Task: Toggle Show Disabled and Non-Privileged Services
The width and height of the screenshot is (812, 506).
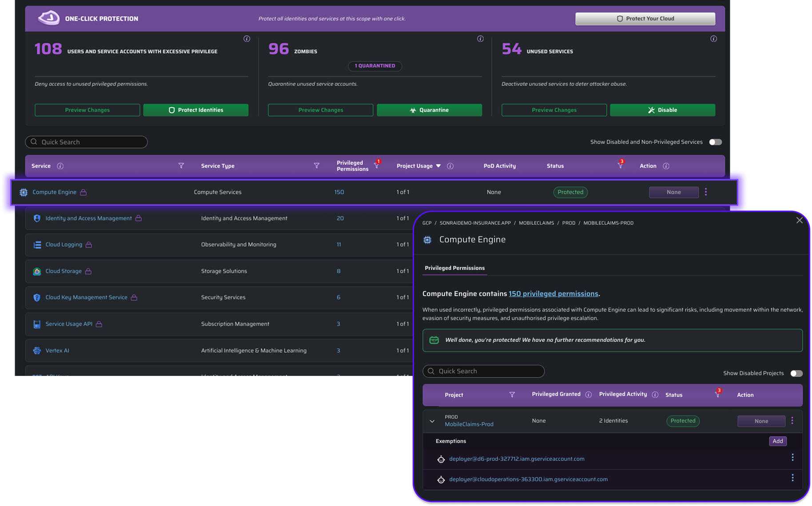Action: click(x=715, y=142)
